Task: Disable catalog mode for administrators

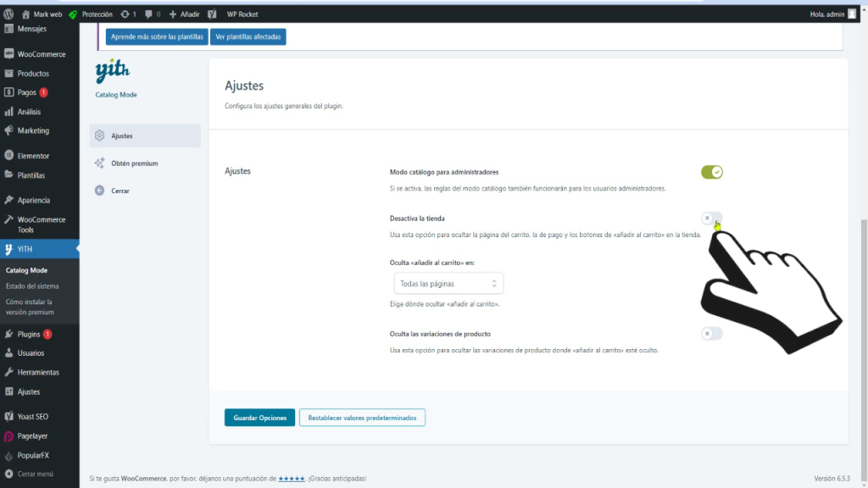Action: click(x=712, y=170)
